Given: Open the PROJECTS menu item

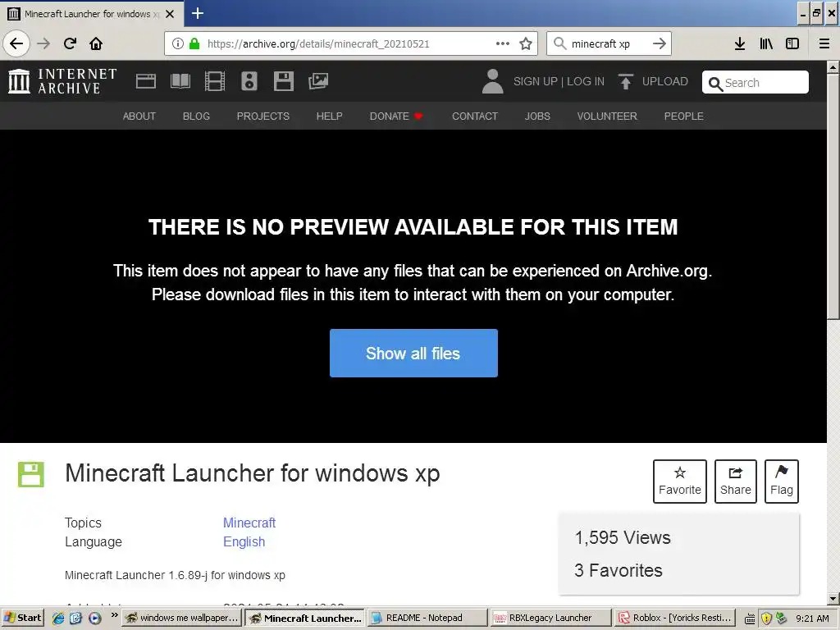Looking at the screenshot, I should point(263,116).
